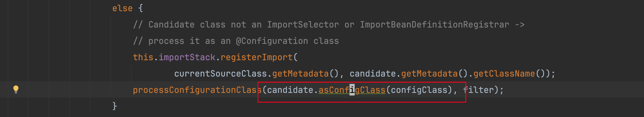Click the first getMetadata call after currentSourceClass

point(300,74)
